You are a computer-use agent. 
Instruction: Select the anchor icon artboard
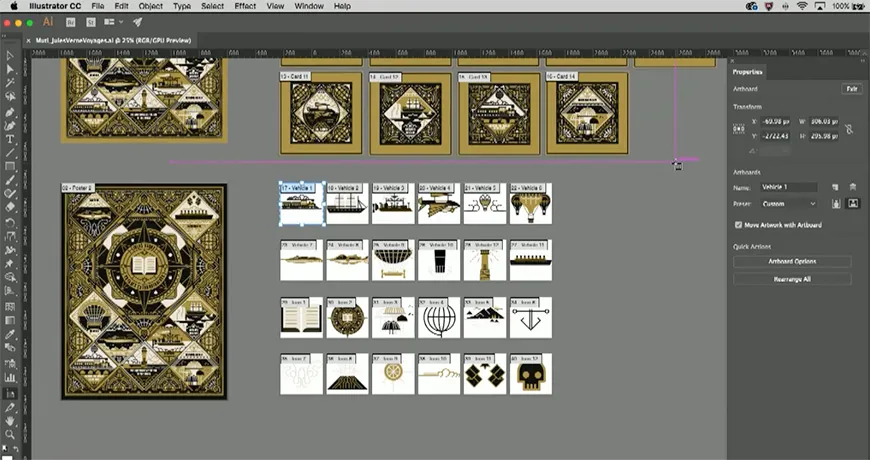click(531, 317)
